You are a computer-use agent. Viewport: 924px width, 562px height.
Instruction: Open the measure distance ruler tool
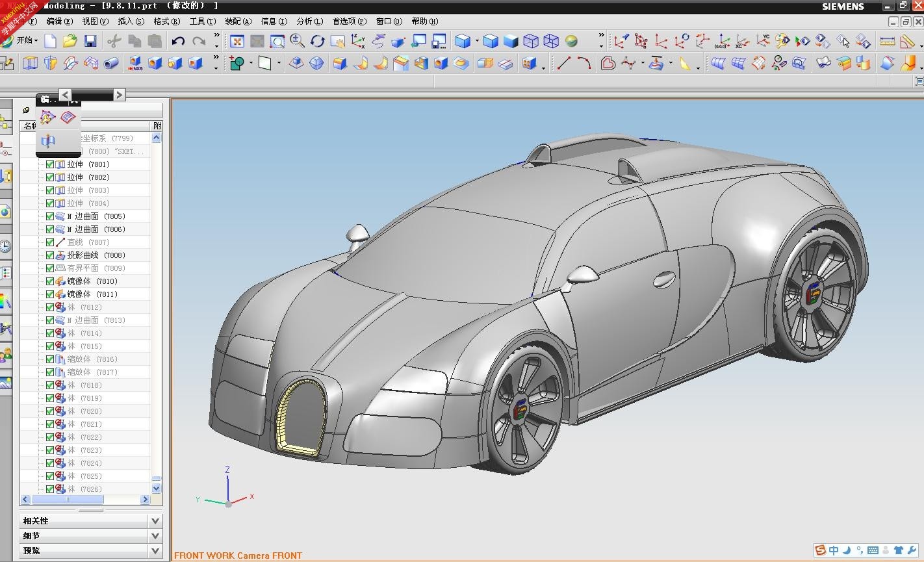887,42
